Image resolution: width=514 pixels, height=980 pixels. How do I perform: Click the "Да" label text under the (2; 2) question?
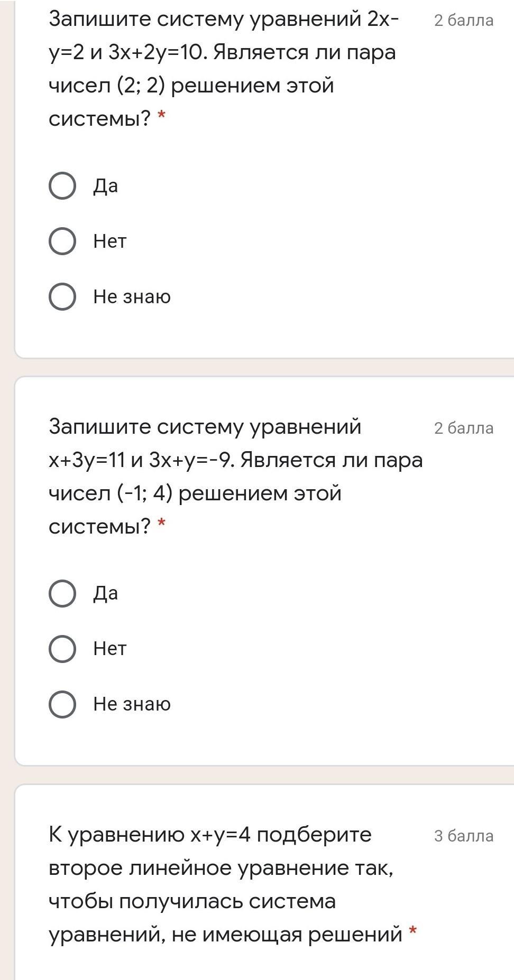(x=106, y=186)
